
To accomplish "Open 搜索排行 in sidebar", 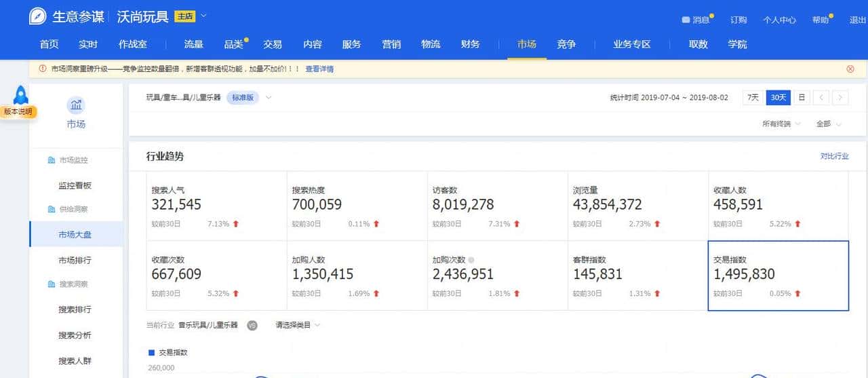I will (75, 309).
